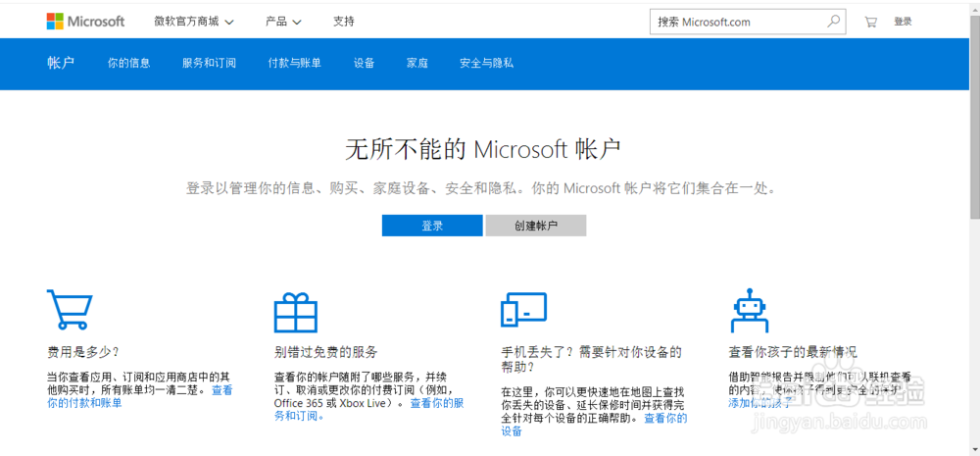Open the 支持 menu item
Image resolution: width=980 pixels, height=456 pixels.
[344, 22]
